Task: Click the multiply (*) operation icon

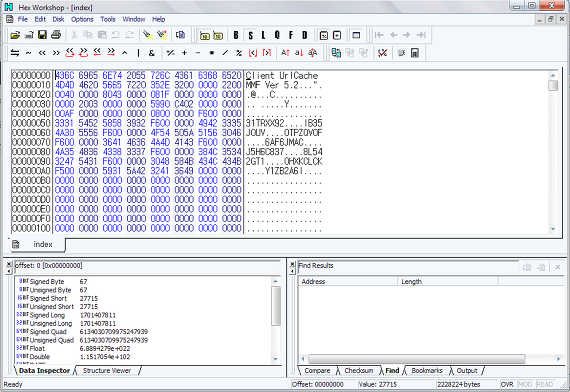Action: coord(212,53)
